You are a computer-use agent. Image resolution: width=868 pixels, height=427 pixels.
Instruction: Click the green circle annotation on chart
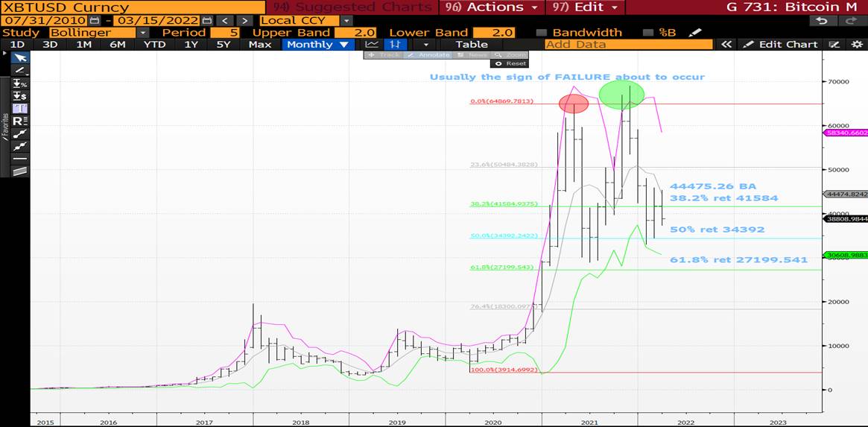pyautogui.click(x=621, y=94)
